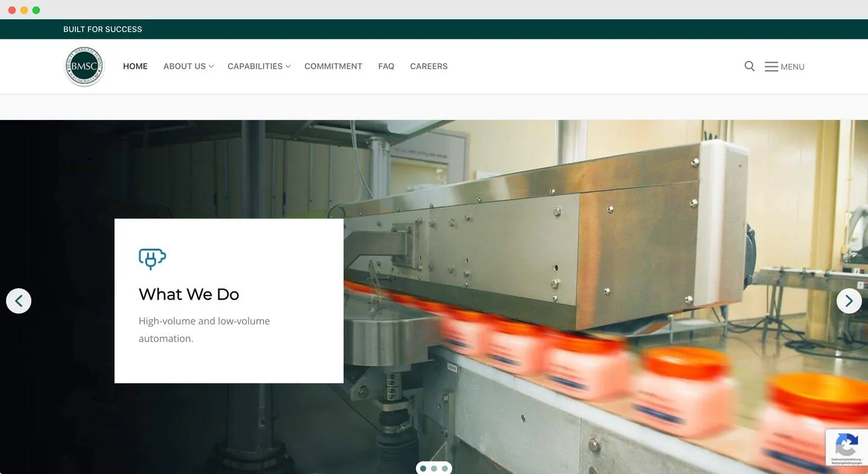Click the BMSC circular logo
This screenshot has height=474, width=868.
84,66
